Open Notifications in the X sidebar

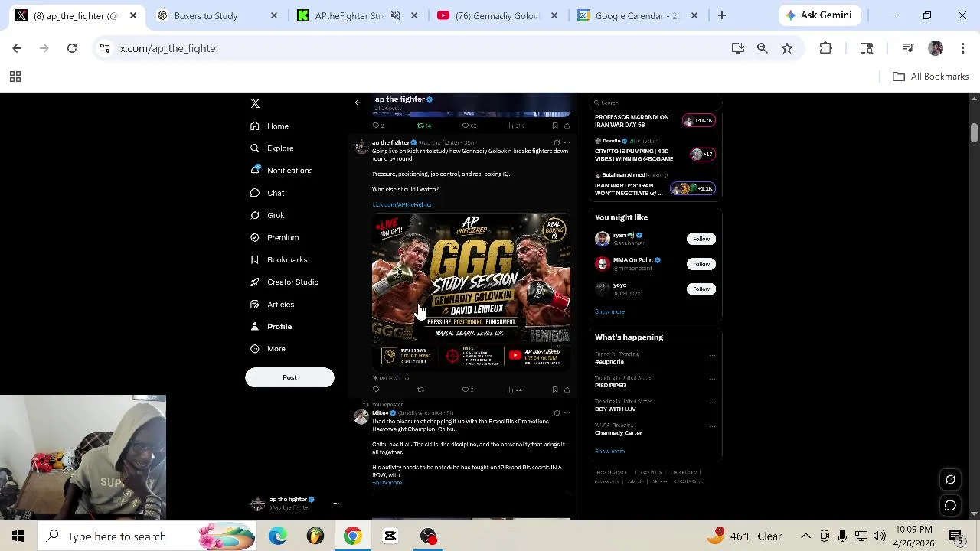[x=281, y=170]
